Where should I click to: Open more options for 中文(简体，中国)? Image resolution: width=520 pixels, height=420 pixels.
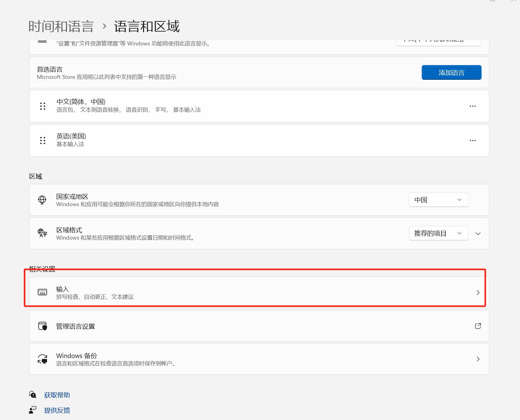coord(472,106)
